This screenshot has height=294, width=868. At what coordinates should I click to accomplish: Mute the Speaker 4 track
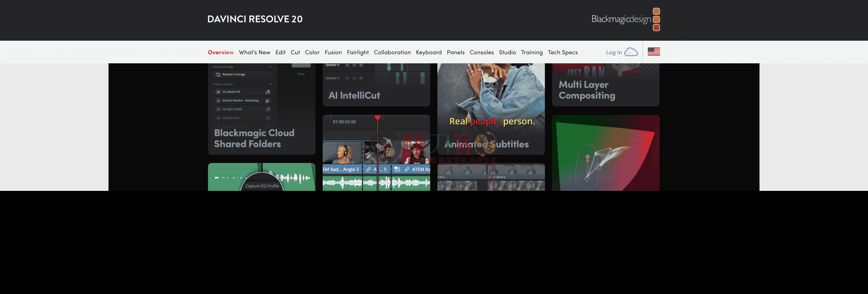361,65
